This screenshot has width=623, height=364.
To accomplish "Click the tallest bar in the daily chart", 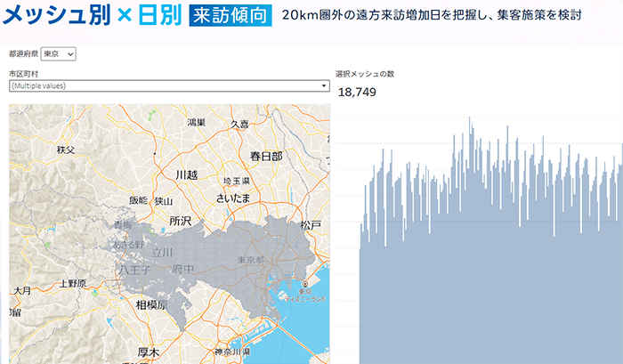I will click(x=469, y=240).
